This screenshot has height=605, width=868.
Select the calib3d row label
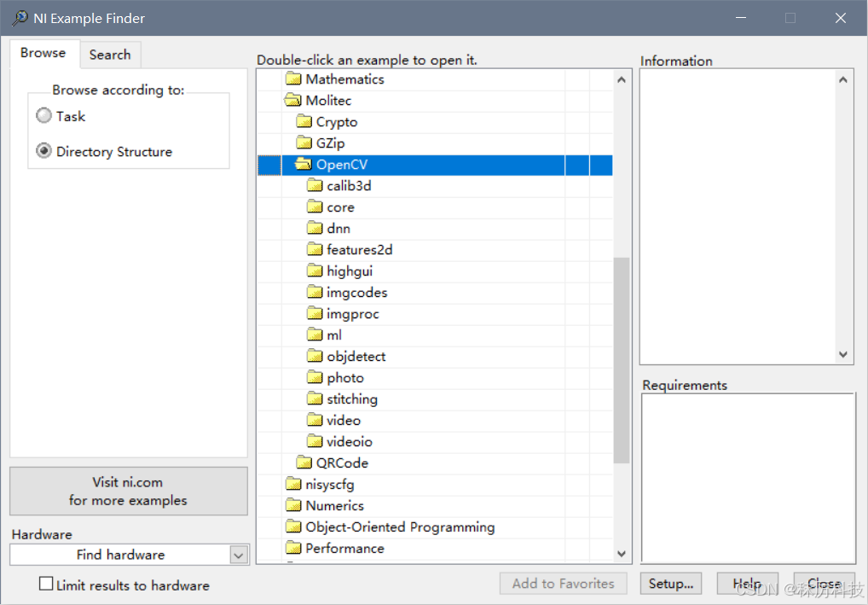pyautogui.click(x=349, y=186)
